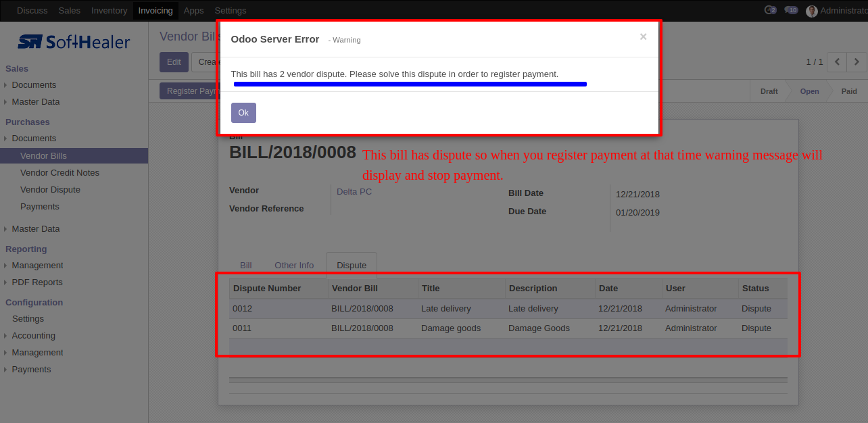Screen dimensions: 868x423
Task: Expand Master Data under Sales
Action: pyautogui.click(x=35, y=102)
